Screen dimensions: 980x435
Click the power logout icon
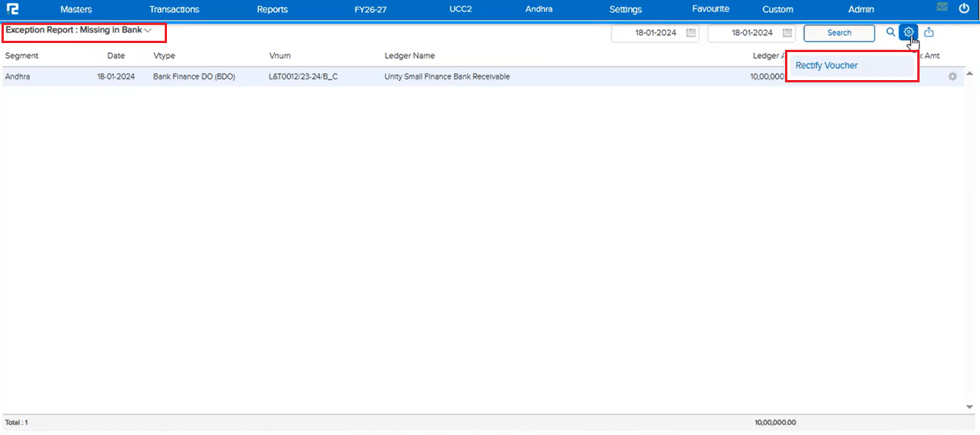pyautogui.click(x=963, y=9)
